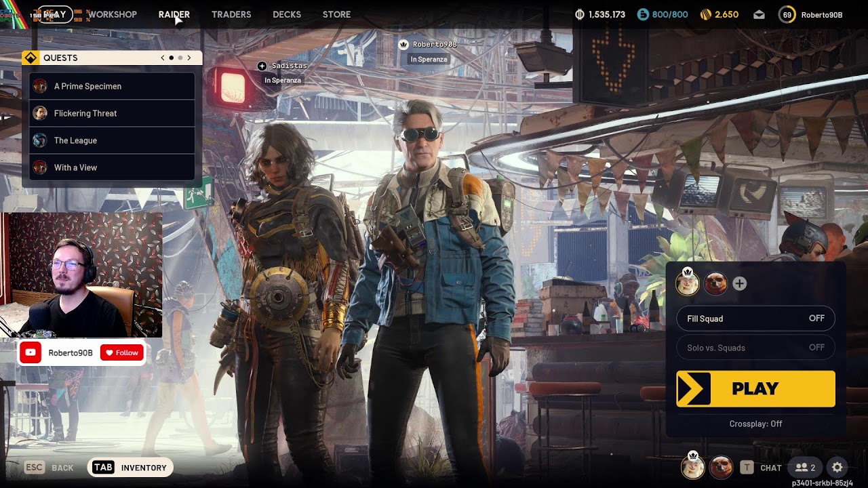Go to previous quests page arrow
Viewport: 868px width, 488px height.
point(163,58)
